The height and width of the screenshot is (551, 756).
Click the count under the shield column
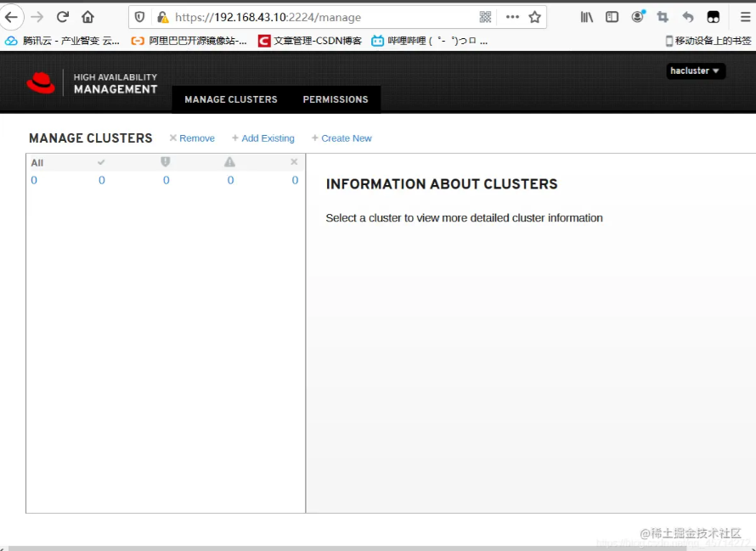[x=166, y=180]
